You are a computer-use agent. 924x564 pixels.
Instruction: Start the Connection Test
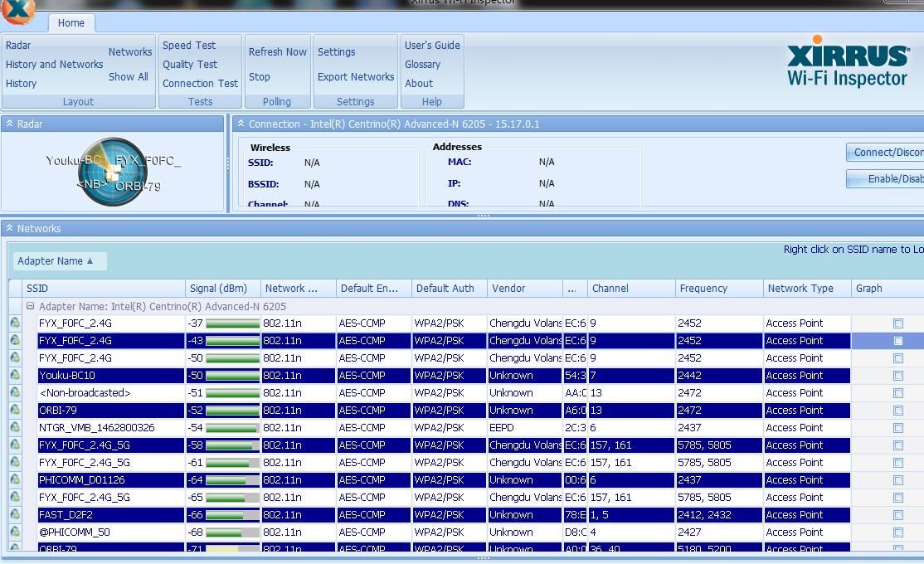[201, 84]
